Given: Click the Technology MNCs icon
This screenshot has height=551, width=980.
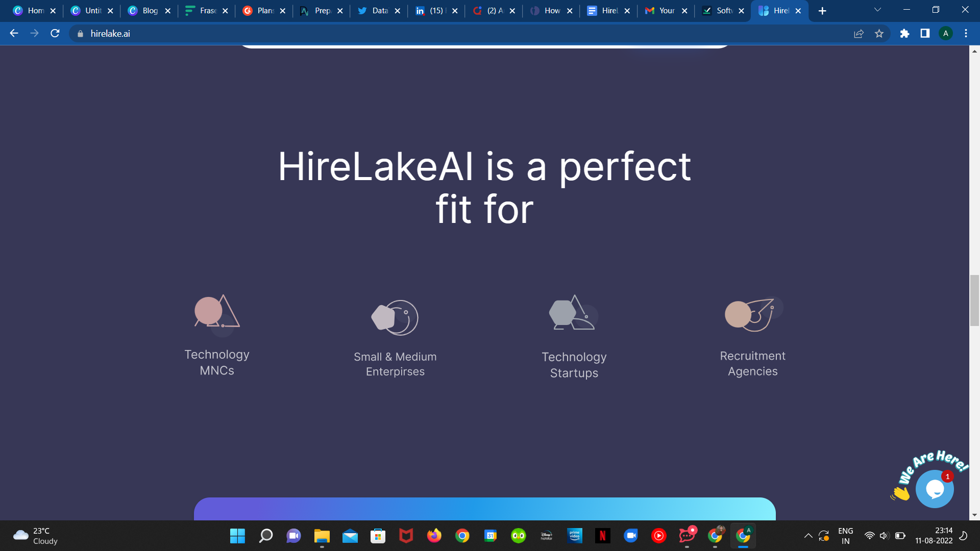Looking at the screenshot, I should 217,312.
